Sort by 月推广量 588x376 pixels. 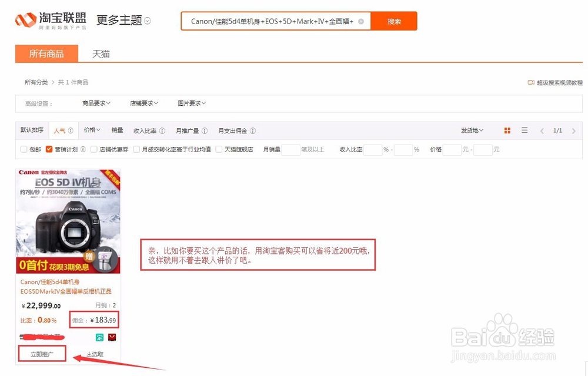point(187,130)
